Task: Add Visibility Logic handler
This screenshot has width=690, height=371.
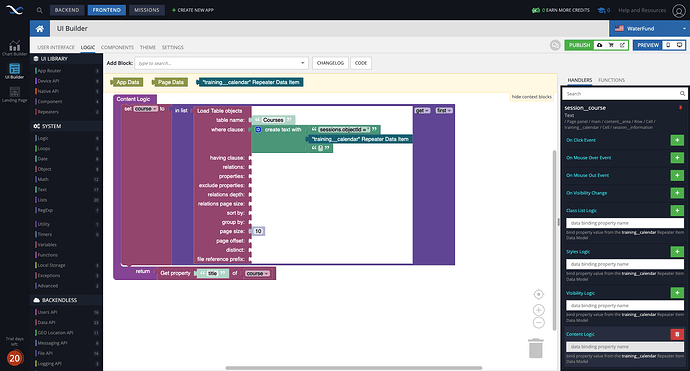Action: pyautogui.click(x=677, y=293)
